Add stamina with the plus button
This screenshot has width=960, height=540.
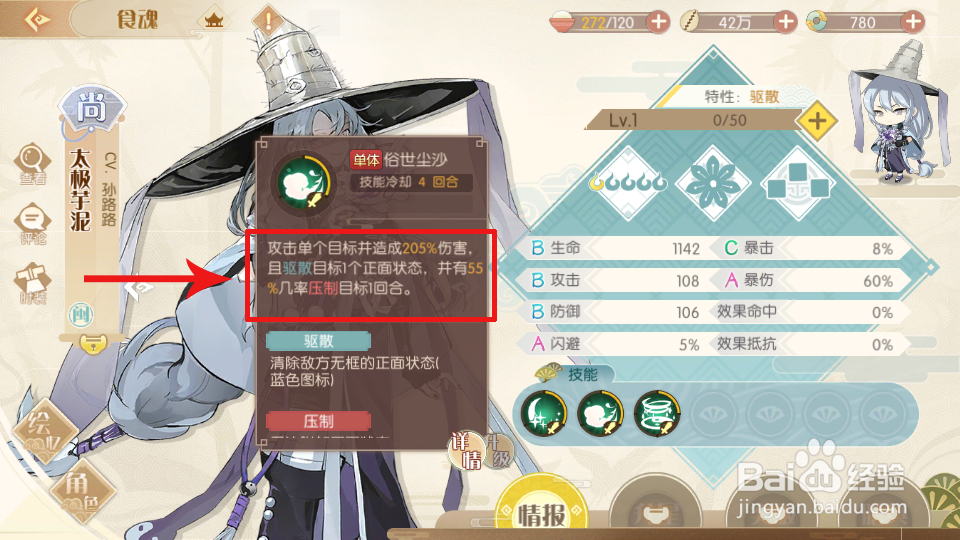658,23
